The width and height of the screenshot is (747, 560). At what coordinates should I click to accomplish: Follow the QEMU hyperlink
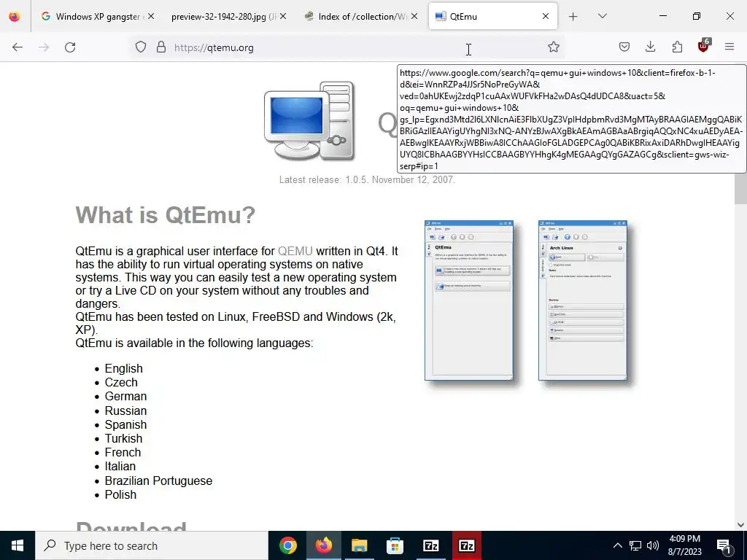tap(295, 251)
